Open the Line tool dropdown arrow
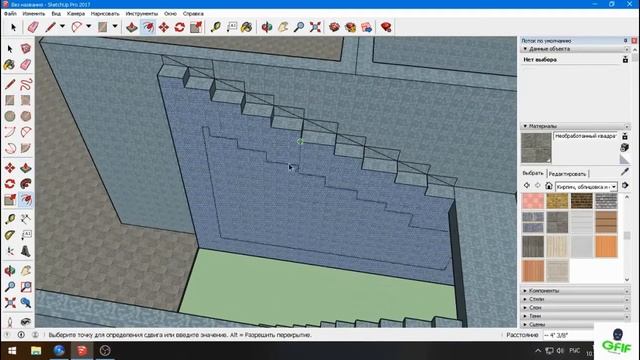Screen dimensions: 640x360 [62, 27]
